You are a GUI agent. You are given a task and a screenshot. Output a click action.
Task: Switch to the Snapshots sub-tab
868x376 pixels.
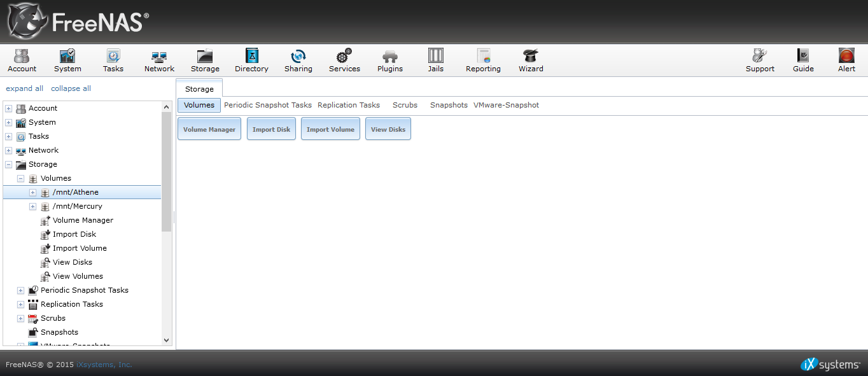pos(449,105)
